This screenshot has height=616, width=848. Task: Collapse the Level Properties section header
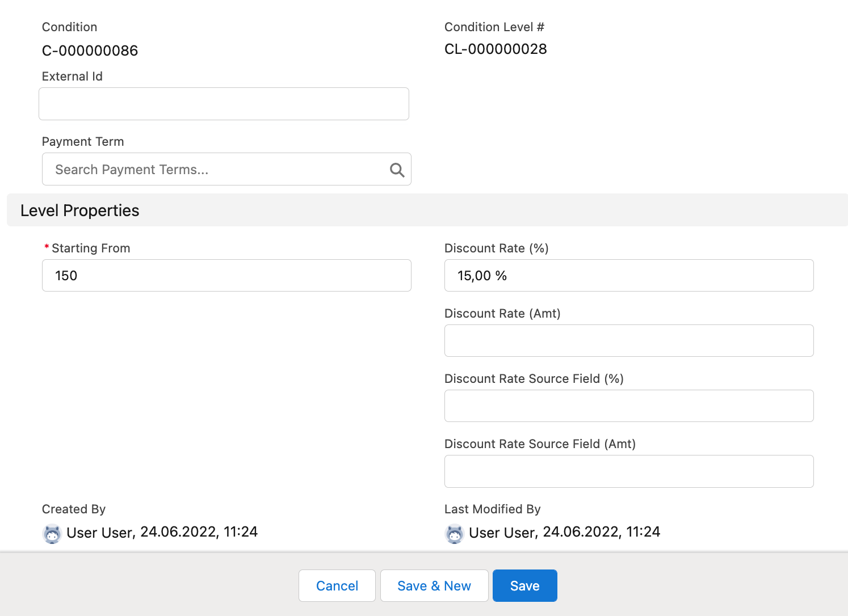(80, 210)
